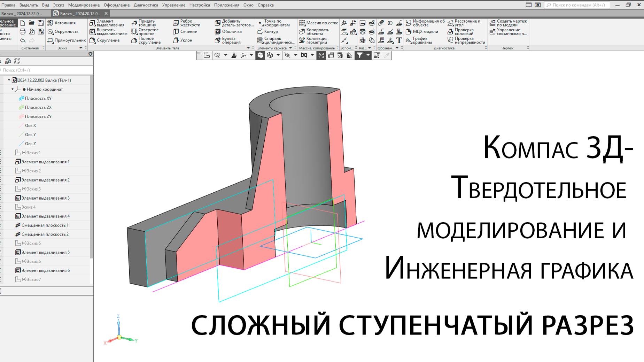Click Проверка коллизий button
The height and width of the screenshot is (362, 644).
tap(460, 32)
